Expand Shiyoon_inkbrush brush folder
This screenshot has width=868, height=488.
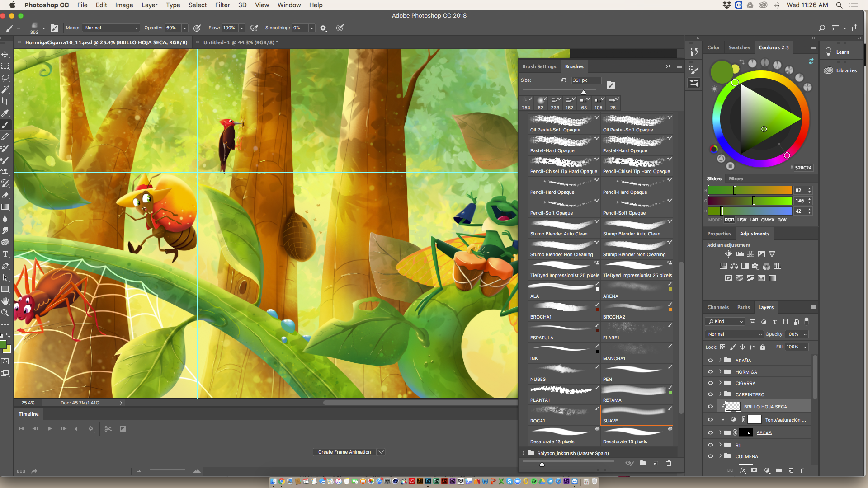(x=524, y=453)
